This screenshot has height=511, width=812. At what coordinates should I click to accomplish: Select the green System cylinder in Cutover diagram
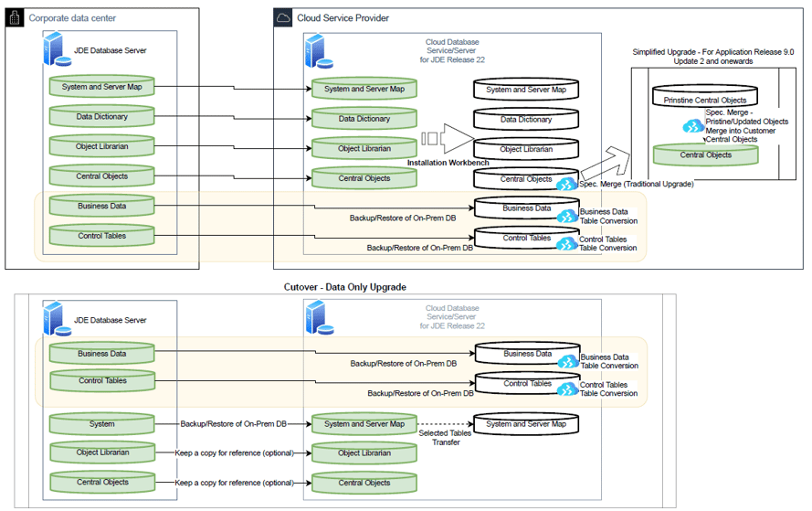[x=102, y=423]
